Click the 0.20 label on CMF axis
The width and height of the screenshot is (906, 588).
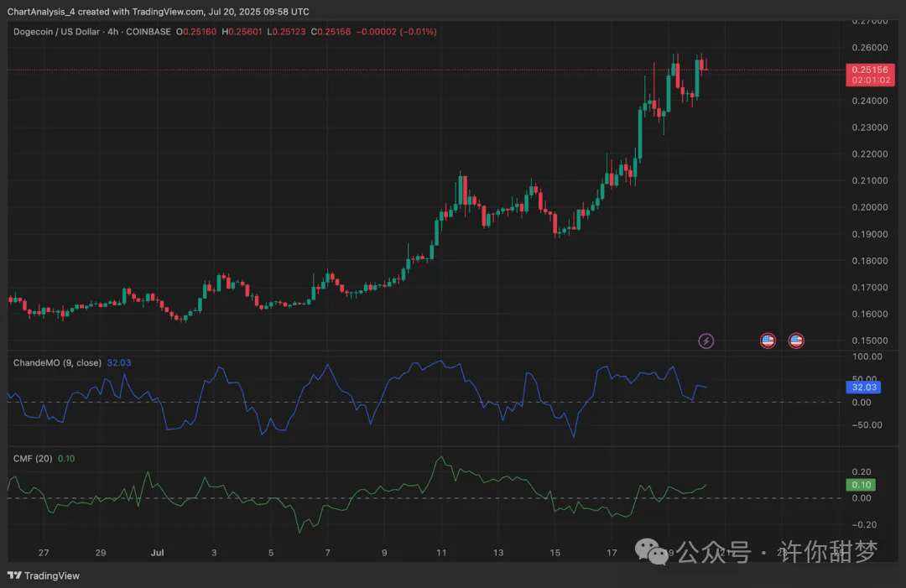862,472
